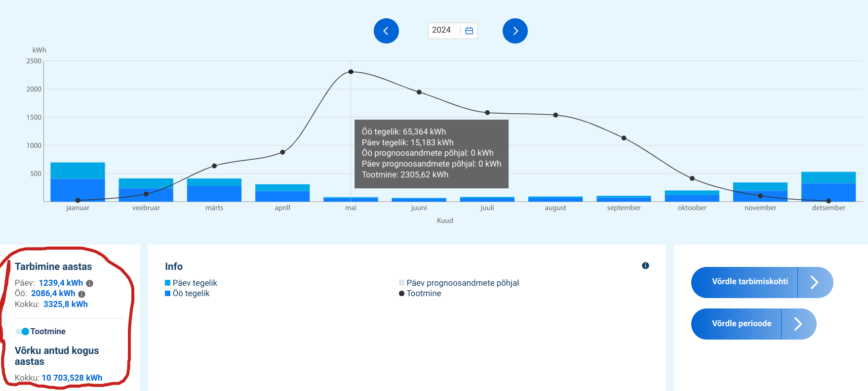
Task: Click the detsember consumption bar
Action: pyautogui.click(x=828, y=188)
